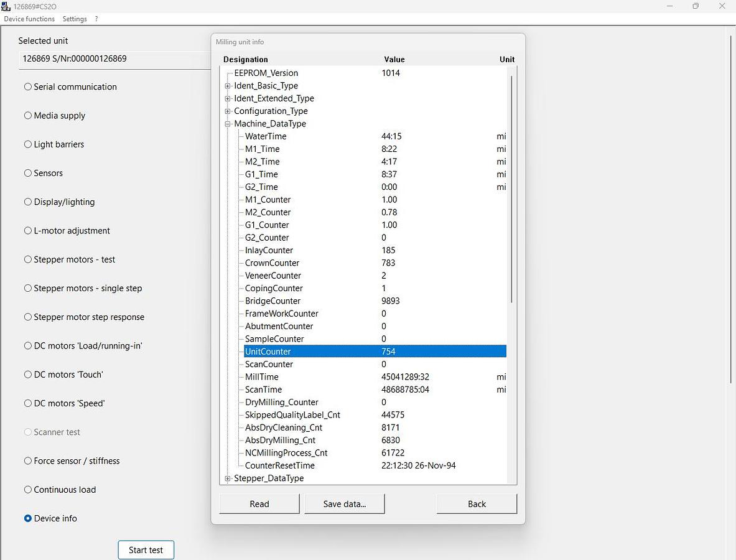Expand the Stepper_DataType node
Screen dimensions: 736x560
[x=228, y=478]
